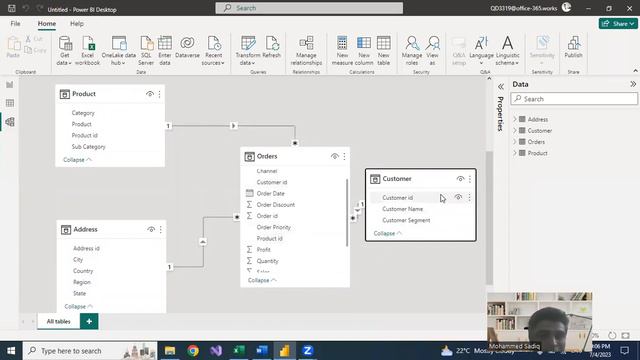Switch to Table view in sidebar

click(10, 103)
